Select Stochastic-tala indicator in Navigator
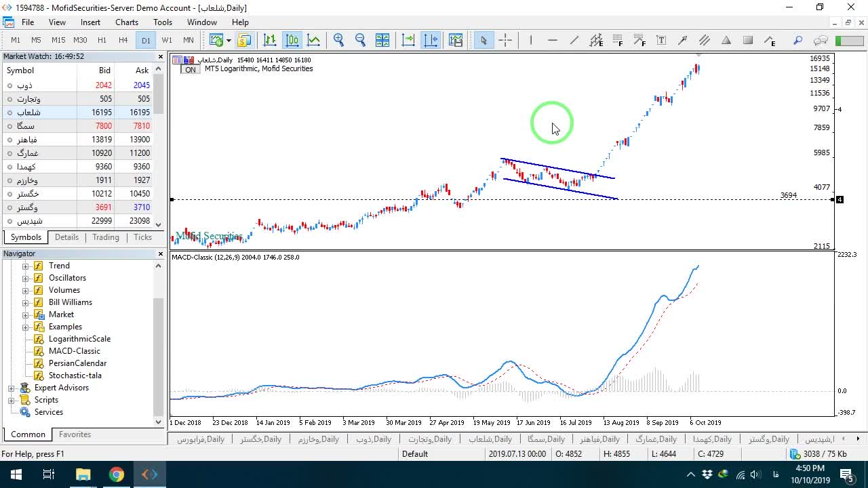Image resolution: width=868 pixels, height=488 pixels. pos(75,375)
